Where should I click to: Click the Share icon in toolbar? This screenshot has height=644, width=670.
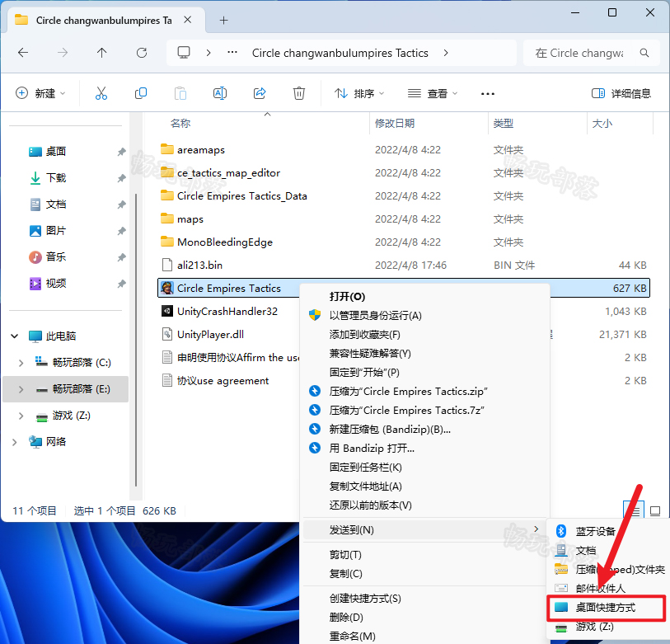point(260,93)
